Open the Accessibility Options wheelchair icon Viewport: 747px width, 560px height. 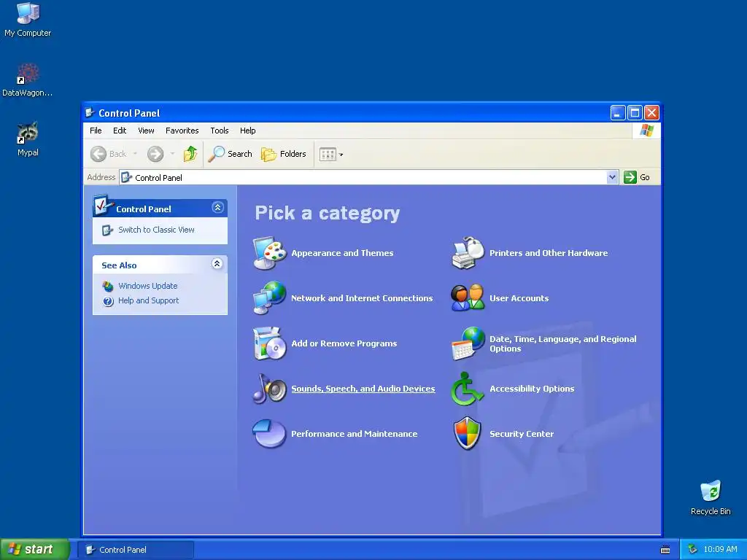467,389
